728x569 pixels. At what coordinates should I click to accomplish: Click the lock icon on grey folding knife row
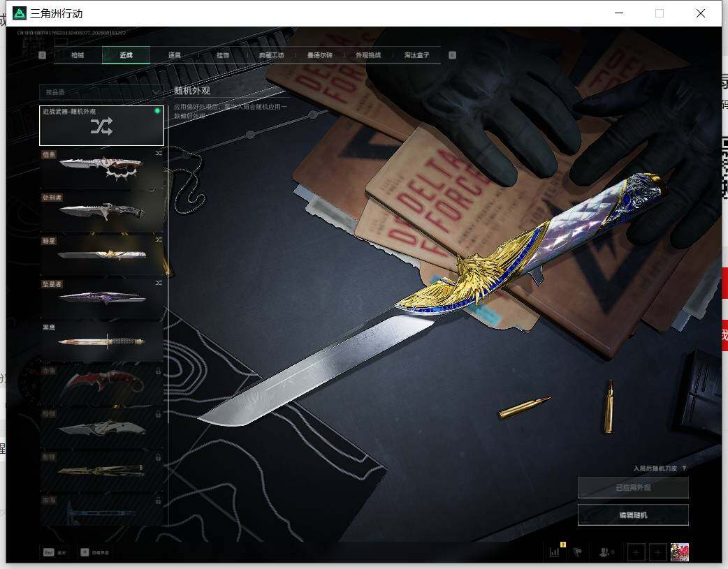coord(159,414)
